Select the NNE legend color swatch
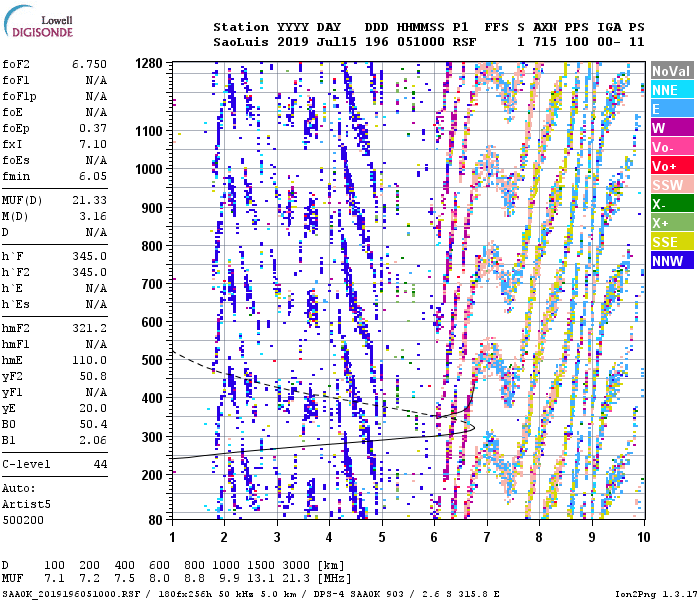 click(x=672, y=90)
